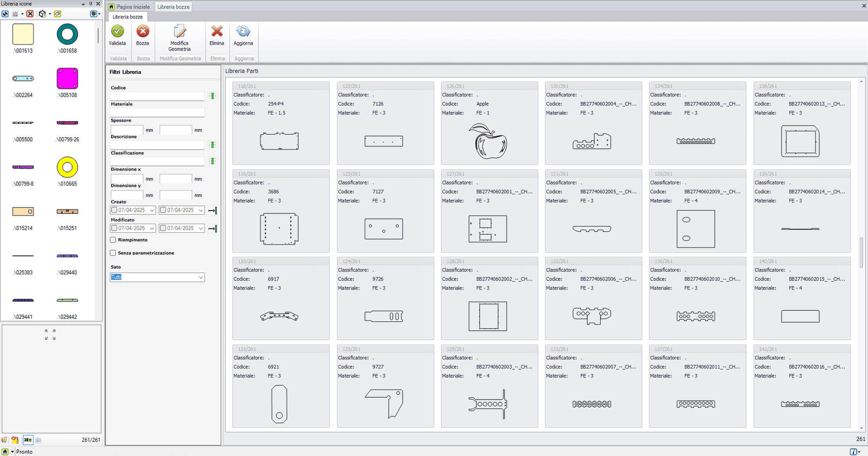
Task: Click the Aggiorna refresh icon
Action: pos(243,31)
